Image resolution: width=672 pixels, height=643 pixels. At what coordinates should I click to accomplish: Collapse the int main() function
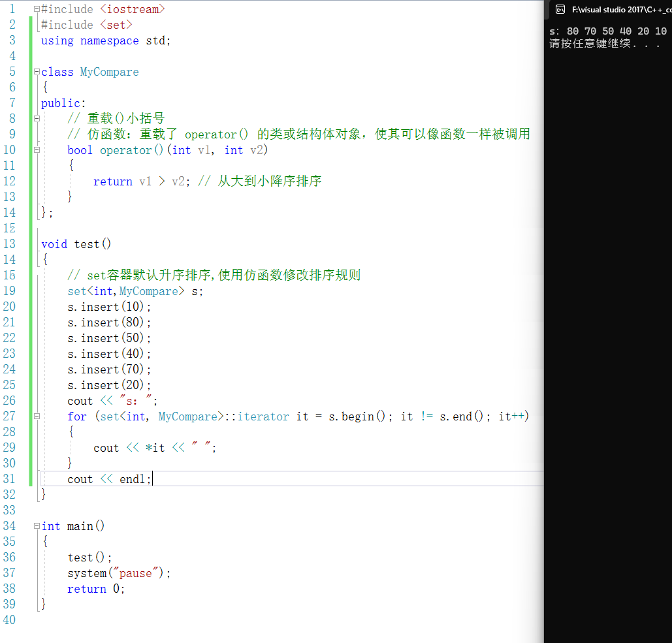(x=37, y=525)
